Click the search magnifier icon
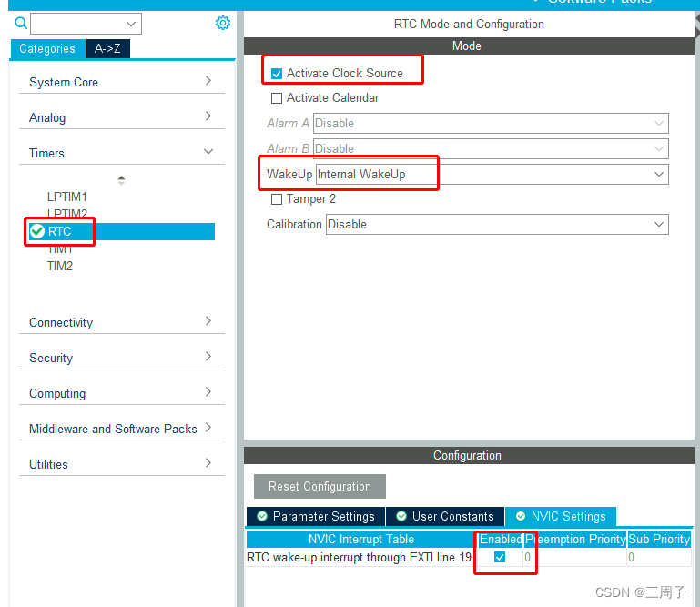Viewport: 700px width, 607px height. click(x=21, y=23)
